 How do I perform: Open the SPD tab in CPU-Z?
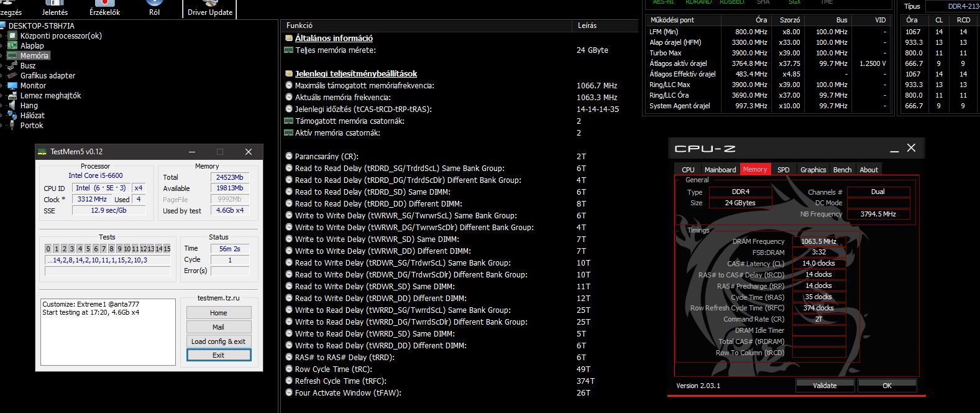click(784, 169)
